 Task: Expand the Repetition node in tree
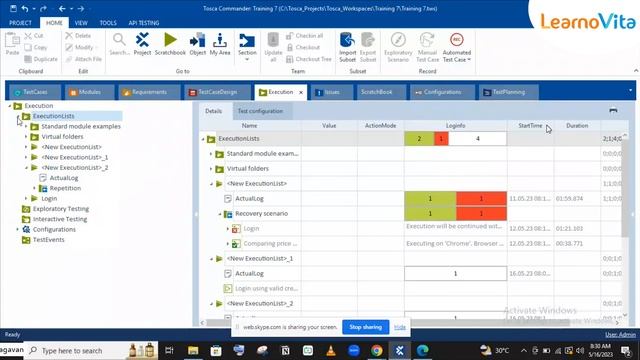pyautogui.click(x=35, y=188)
